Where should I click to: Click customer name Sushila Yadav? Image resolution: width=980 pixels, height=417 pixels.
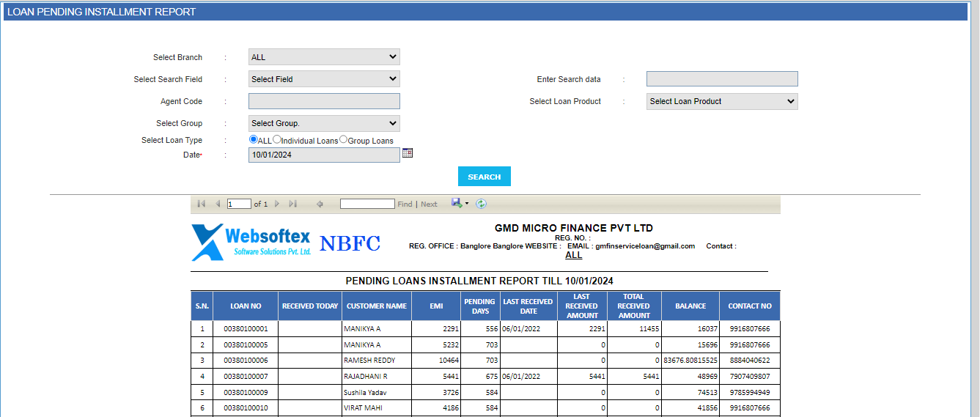coord(365,393)
